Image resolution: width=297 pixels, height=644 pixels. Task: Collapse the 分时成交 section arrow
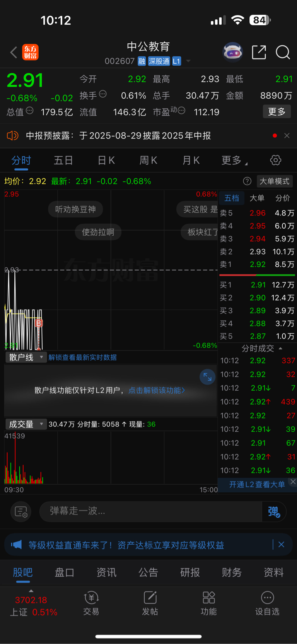pyautogui.click(x=280, y=348)
